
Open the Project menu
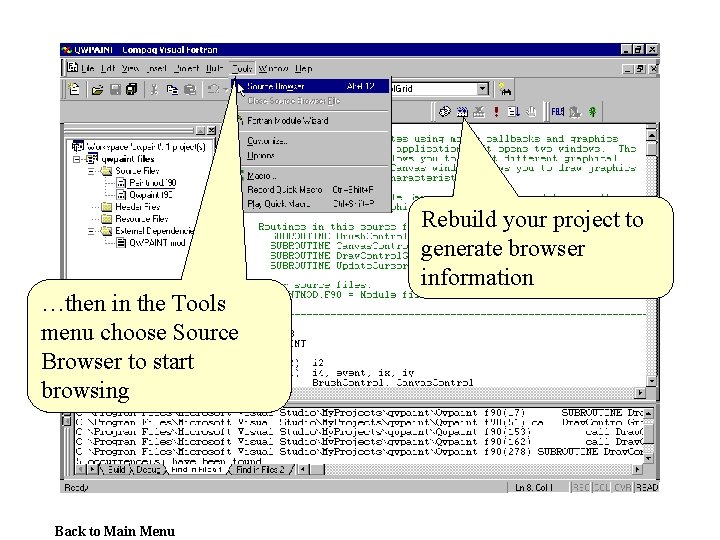187,68
